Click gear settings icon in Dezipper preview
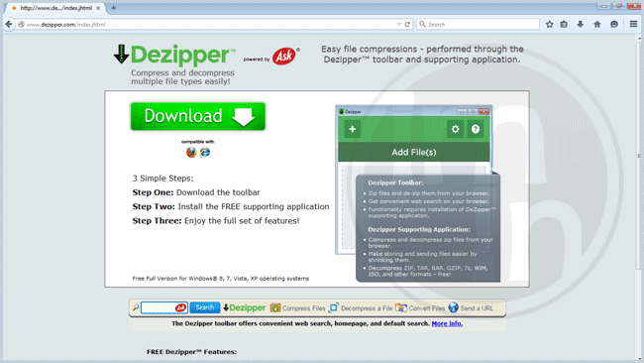This screenshot has width=644, height=363. pos(455,129)
